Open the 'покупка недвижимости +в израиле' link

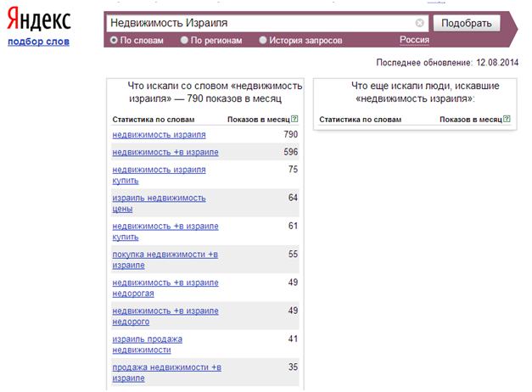[x=165, y=260]
